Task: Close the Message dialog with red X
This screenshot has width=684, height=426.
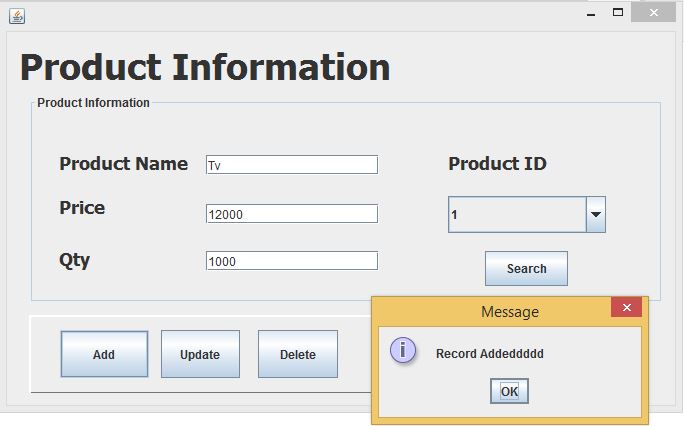Action: point(626,307)
